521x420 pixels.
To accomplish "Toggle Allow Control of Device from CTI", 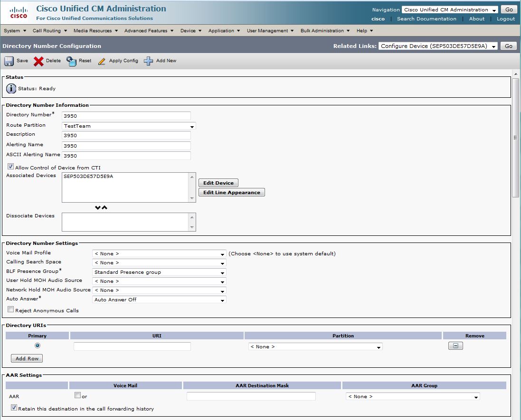I will point(10,167).
